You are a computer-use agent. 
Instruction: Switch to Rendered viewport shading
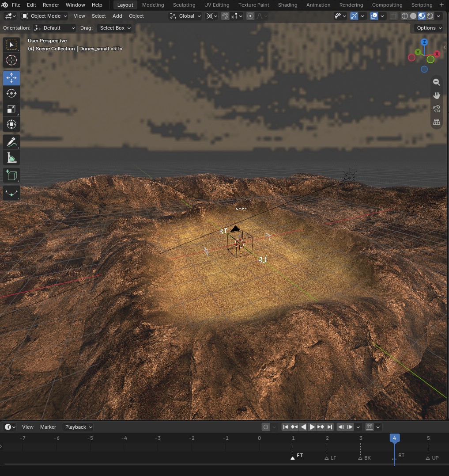[x=430, y=16]
